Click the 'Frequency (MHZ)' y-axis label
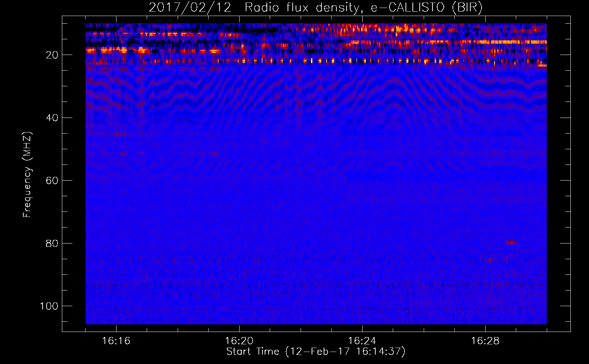589x364 pixels. [x=27, y=174]
